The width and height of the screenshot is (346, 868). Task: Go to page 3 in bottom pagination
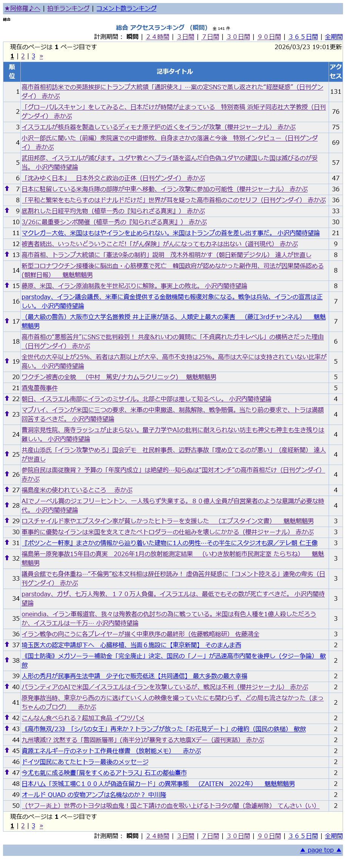point(33,826)
